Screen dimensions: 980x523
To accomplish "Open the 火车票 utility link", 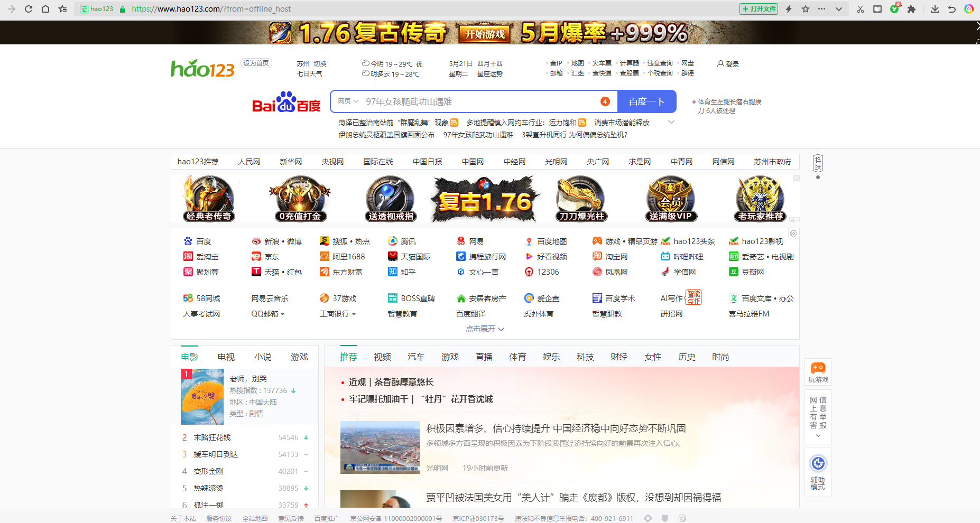I will pyautogui.click(x=602, y=63).
